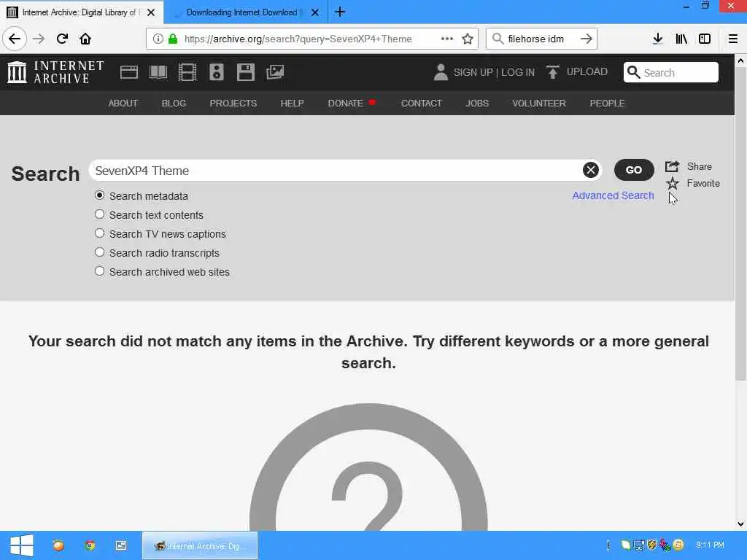Click the user avatar icon
Viewport: 747px width, 560px height.
coord(441,72)
